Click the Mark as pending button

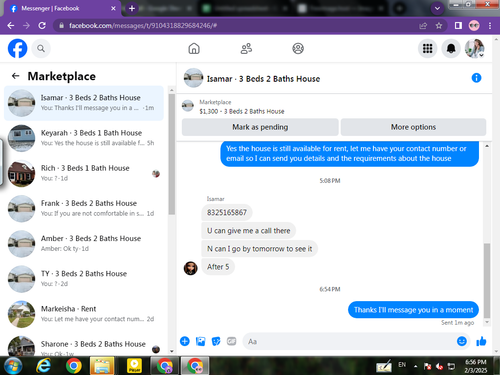point(260,127)
